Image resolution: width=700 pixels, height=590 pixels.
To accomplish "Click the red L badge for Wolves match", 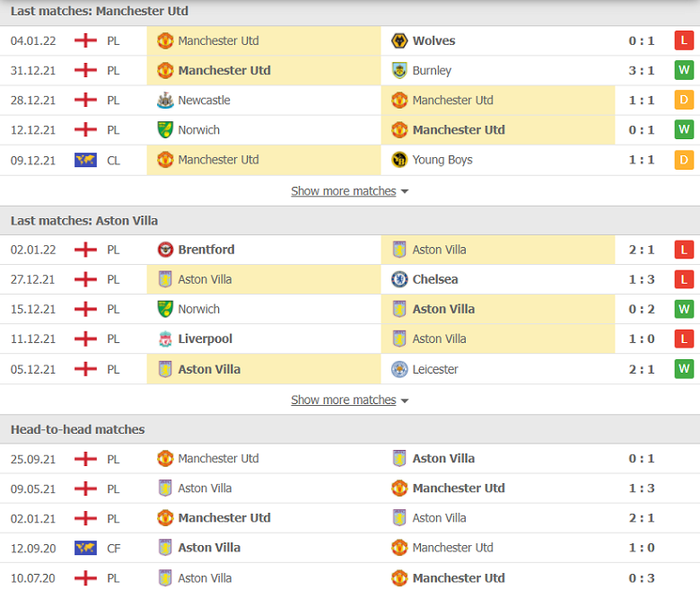I will [684, 40].
